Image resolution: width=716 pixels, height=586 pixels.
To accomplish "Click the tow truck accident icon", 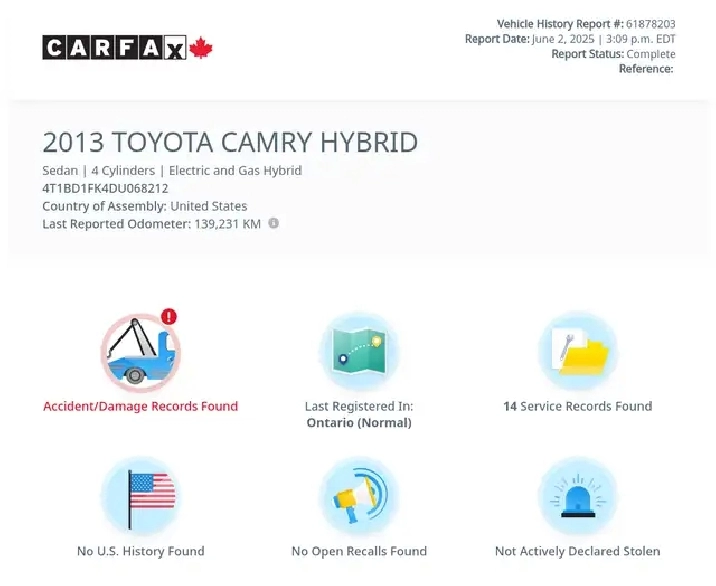I will point(141,353).
